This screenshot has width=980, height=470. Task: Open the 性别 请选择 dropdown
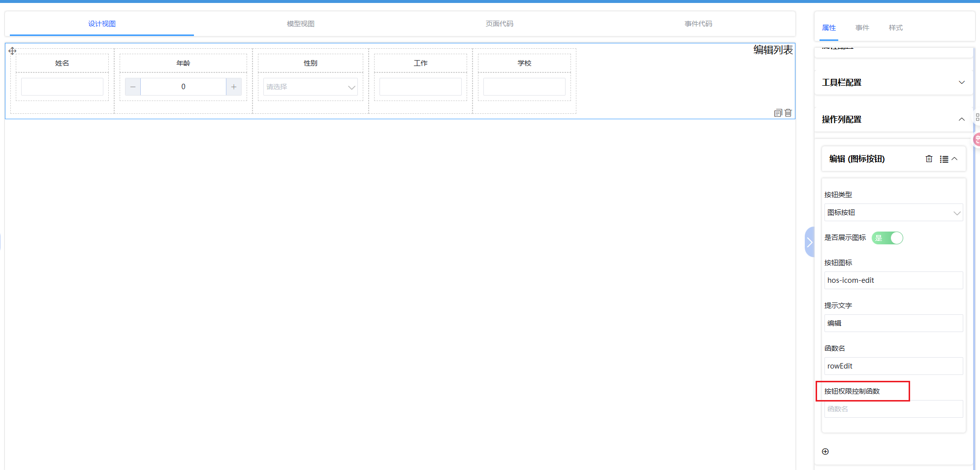click(310, 87)
